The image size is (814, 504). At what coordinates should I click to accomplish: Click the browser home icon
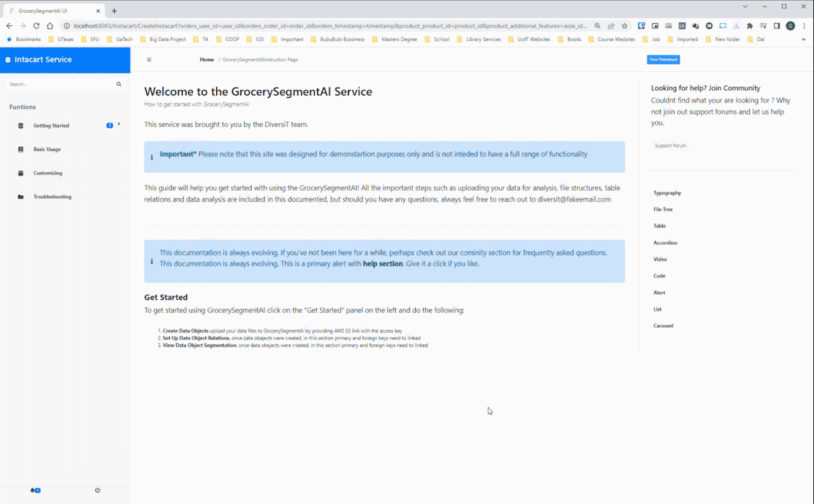pos(50,26)
